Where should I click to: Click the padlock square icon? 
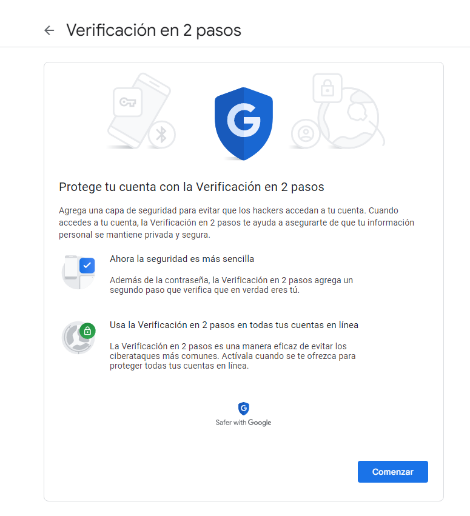click(327, 88)
